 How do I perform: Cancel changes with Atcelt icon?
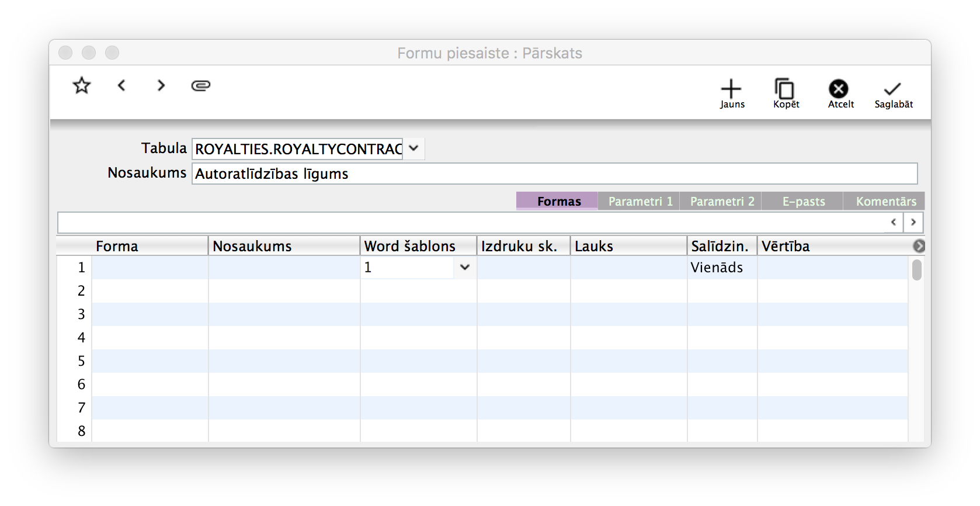point(840,93)
